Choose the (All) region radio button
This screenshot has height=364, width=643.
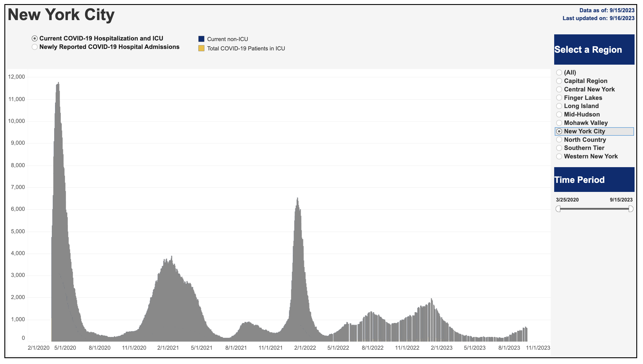(559, 73)
